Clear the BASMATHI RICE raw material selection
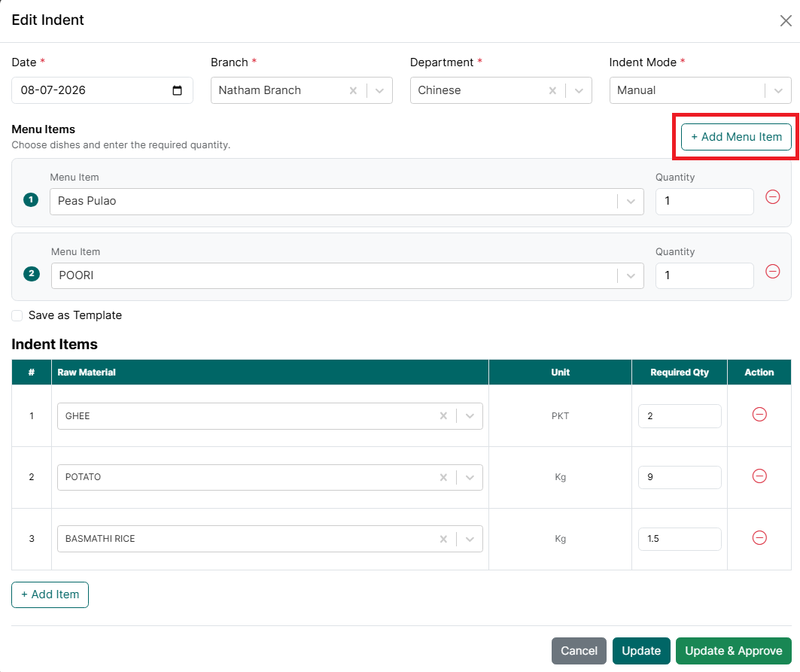Image resolution: width=800 pixels, height=672 pixels. pos(443,539)
